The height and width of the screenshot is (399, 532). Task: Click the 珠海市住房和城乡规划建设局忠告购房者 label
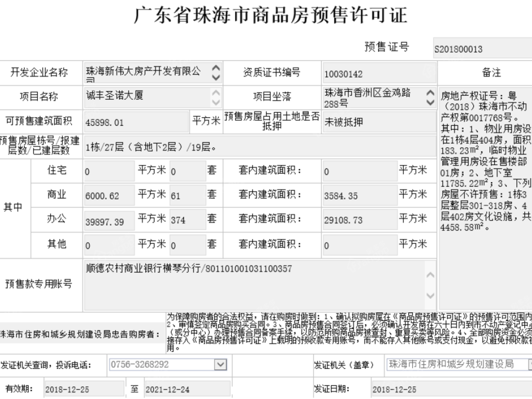pos(80,334)
